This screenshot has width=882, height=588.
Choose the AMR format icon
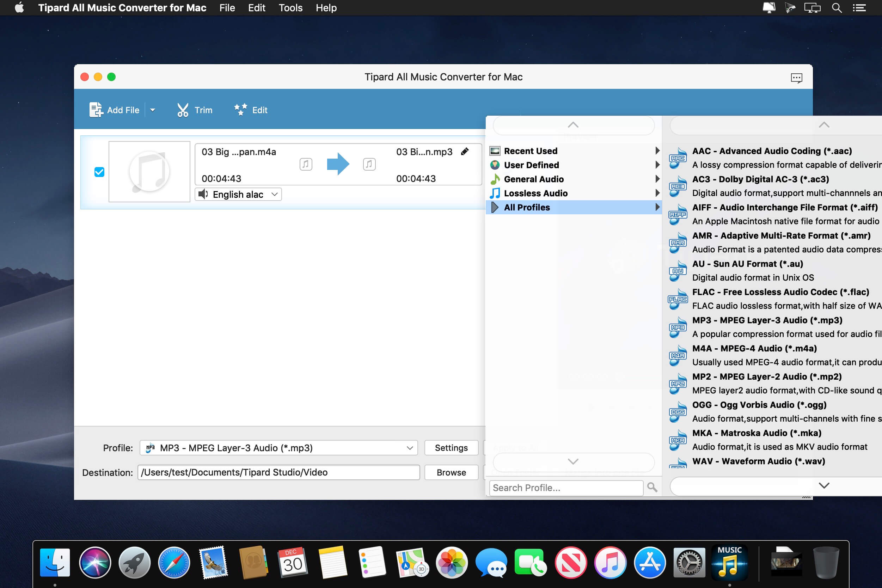678,243
